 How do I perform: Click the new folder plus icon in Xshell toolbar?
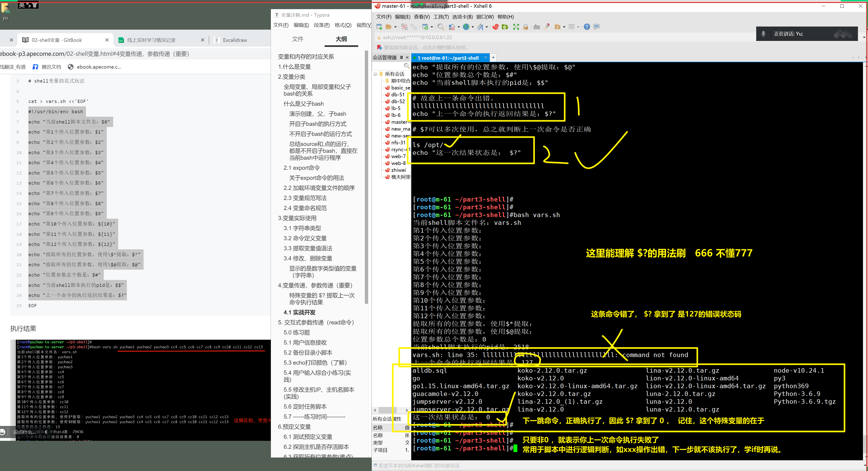[557, 27]
